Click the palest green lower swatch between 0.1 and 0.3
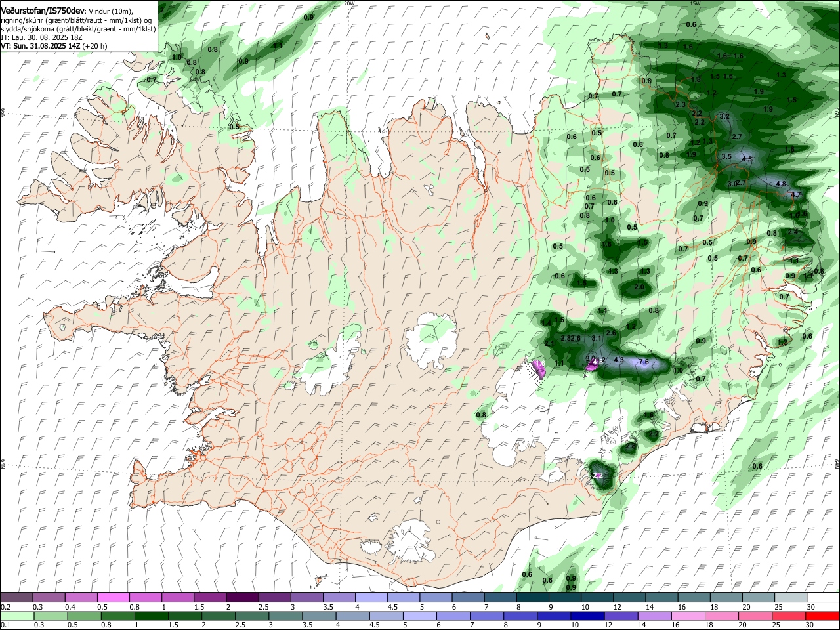This screenshot has height=630, width=840. 17,616
